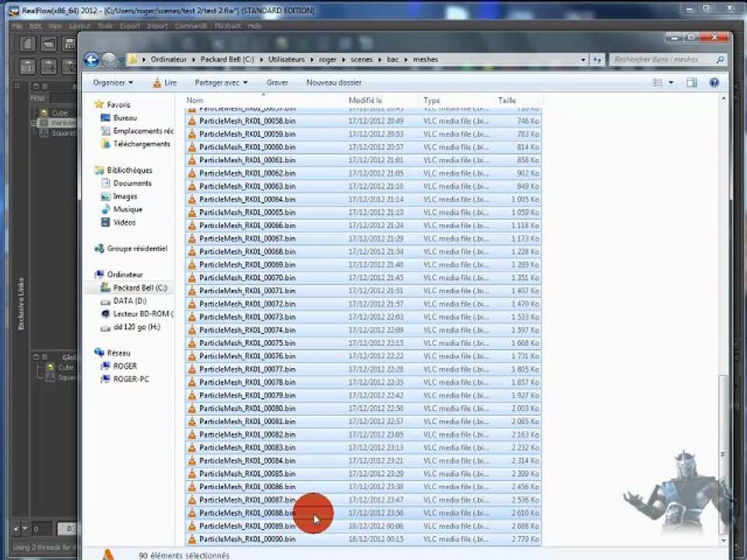This screenshot has height=560, width=747.
Task: Click the Graver button
Action: (277, 82)
